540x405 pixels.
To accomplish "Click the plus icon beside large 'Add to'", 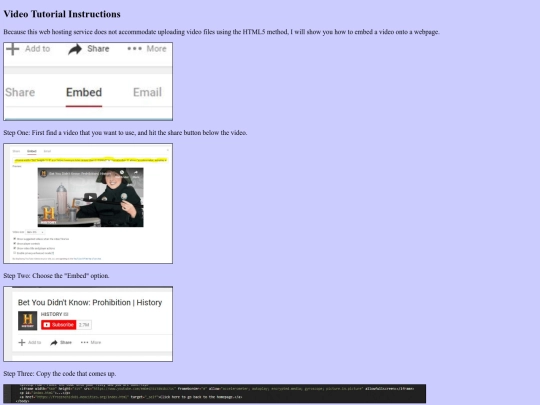I will click(13, 49).
